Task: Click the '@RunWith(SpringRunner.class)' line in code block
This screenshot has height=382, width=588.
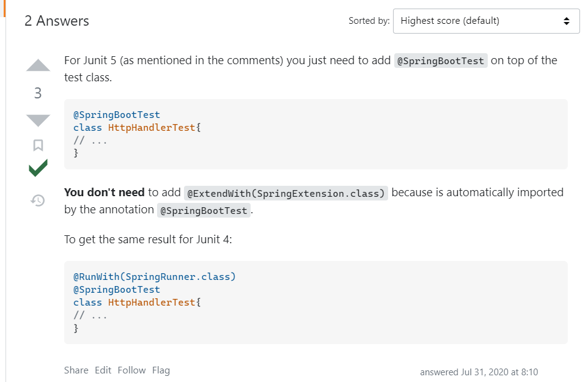Action: (154, 277)
